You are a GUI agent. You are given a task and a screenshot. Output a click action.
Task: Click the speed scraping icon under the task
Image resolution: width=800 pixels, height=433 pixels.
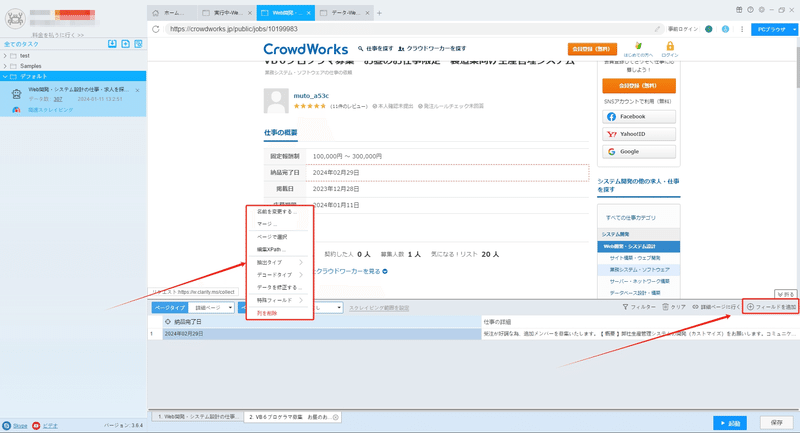click(x=16, y=110)
